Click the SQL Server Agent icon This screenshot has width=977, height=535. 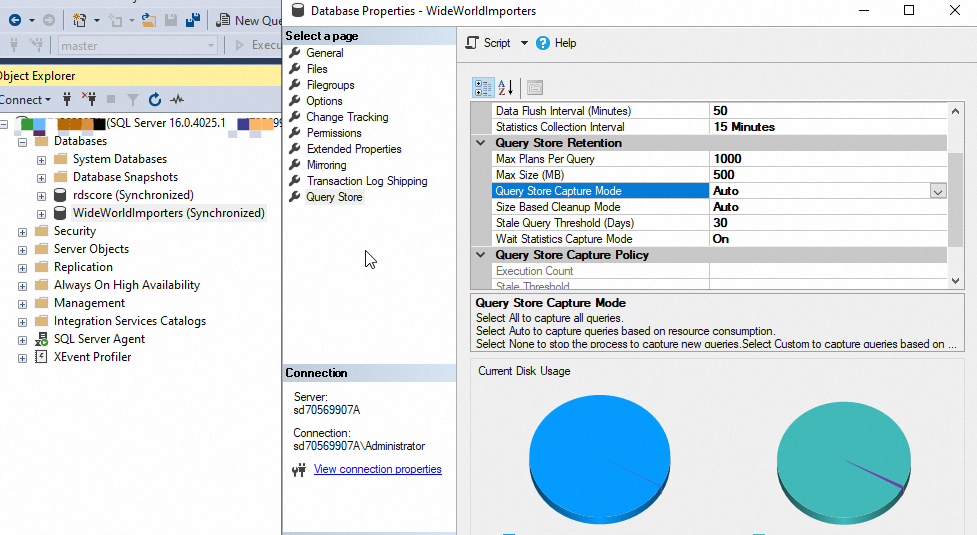(41, 339)
